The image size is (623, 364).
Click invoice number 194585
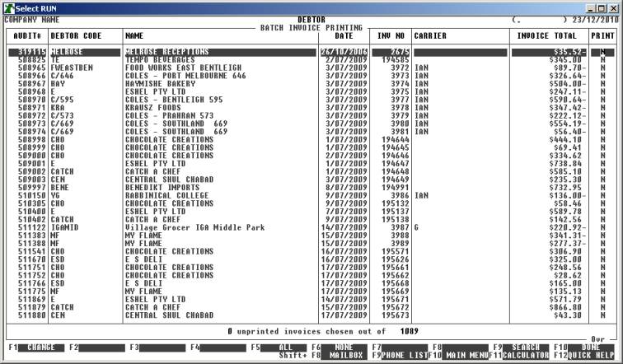tap(396, 60)
